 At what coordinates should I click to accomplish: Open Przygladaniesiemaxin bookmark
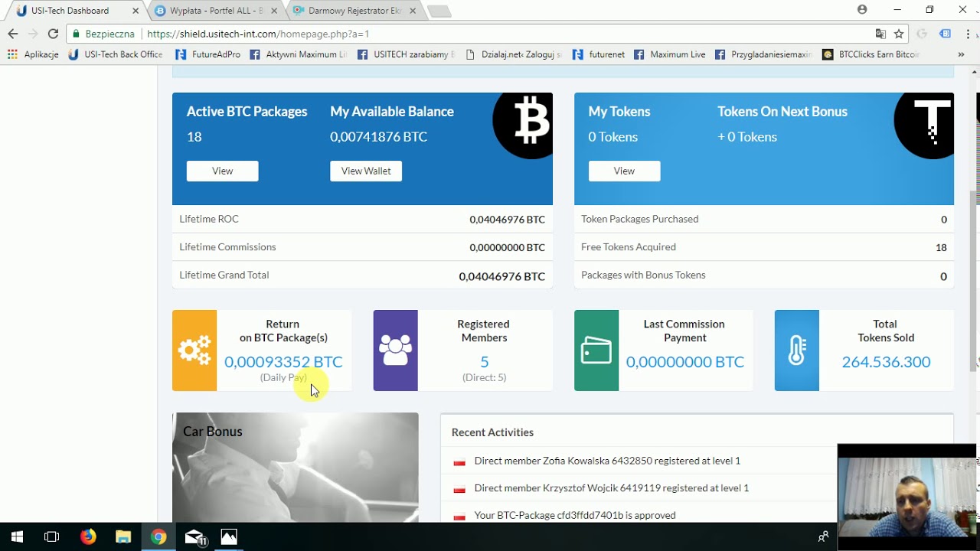click(x=763, y=54)
